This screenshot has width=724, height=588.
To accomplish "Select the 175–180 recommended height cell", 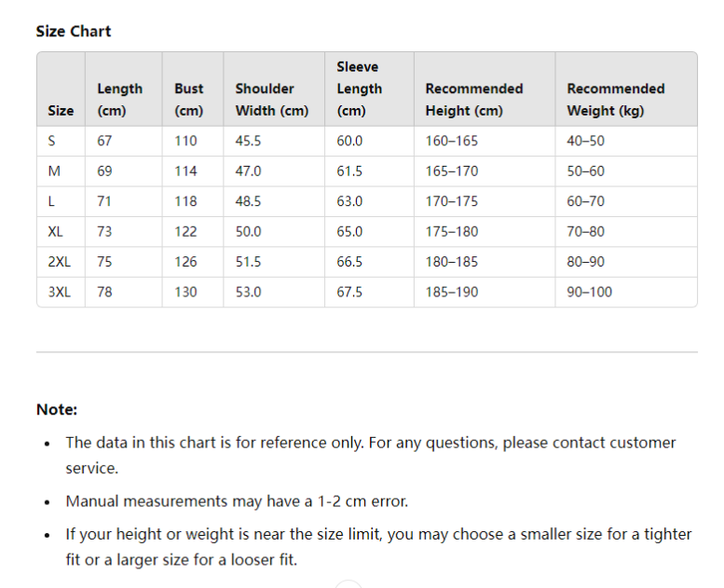I will click(x=452, y=231).
